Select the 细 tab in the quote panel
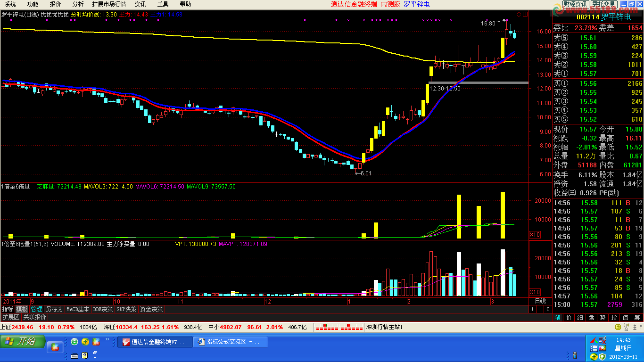The height and width of the screenshot is (362, 644). tap(580, 318)
